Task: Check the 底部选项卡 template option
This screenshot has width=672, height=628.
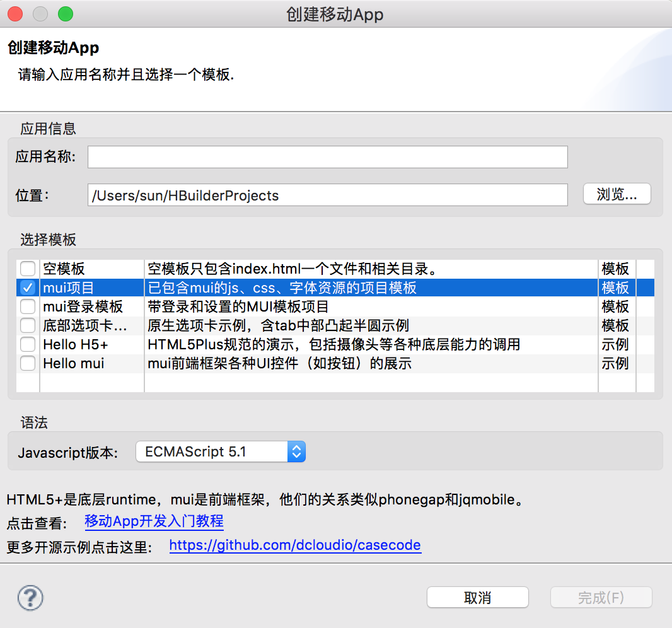Action: (x=28, y=325)
